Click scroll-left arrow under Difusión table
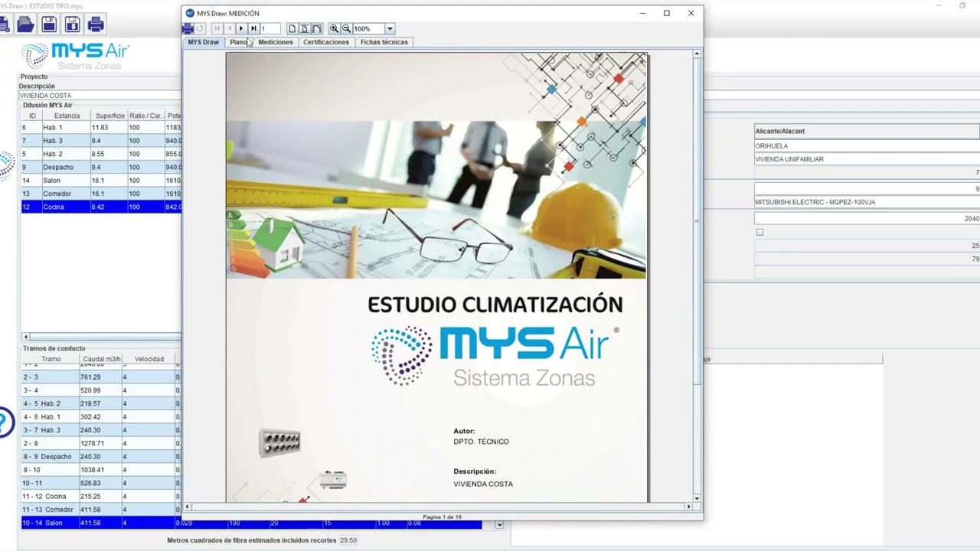This screenshot has width=980, height=551. coord(25,337)
